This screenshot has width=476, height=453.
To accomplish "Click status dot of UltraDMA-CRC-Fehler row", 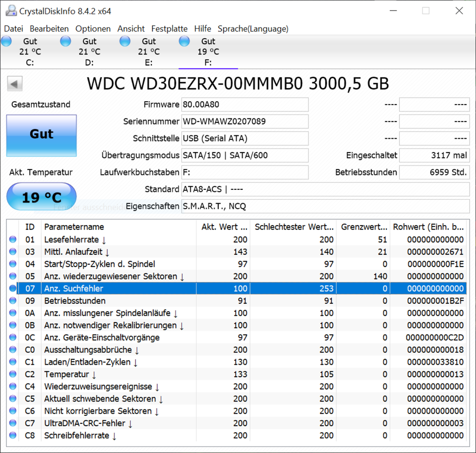I will click(13, 423).
